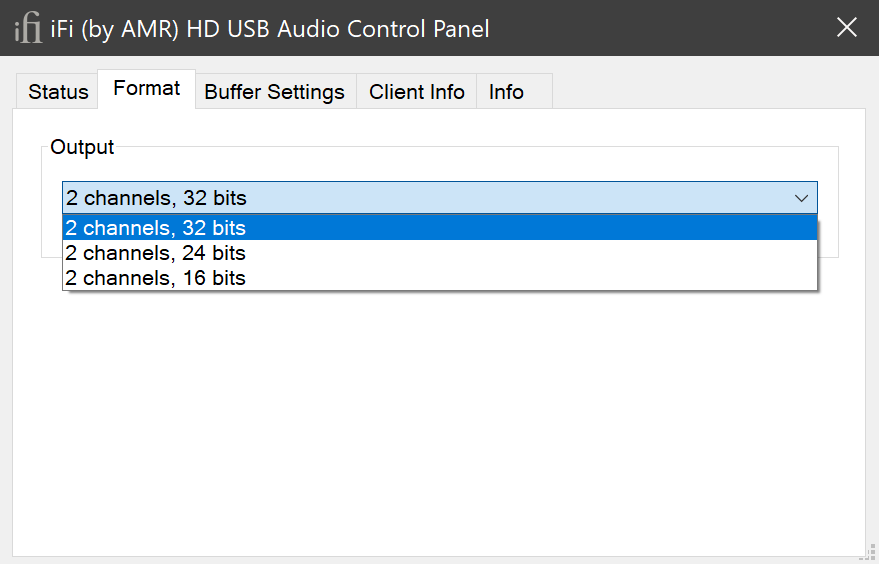Collapse the Output format combo box

(440, 198)
